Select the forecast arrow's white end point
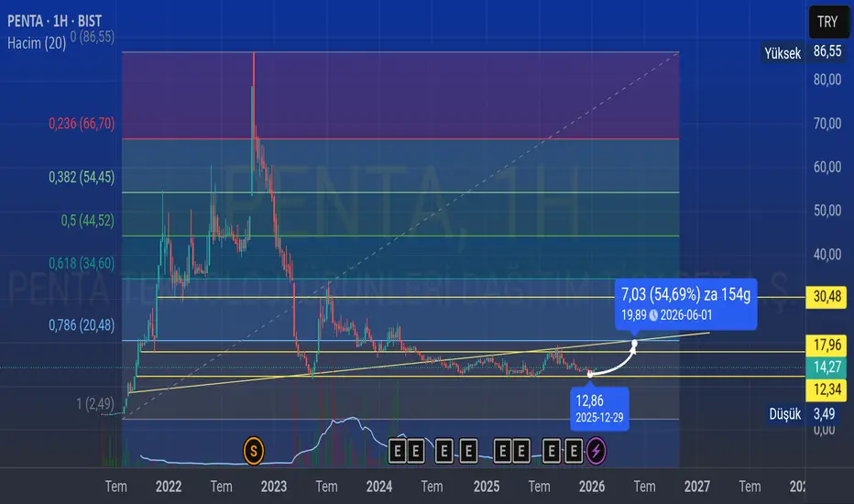 (x=634, y=344)
